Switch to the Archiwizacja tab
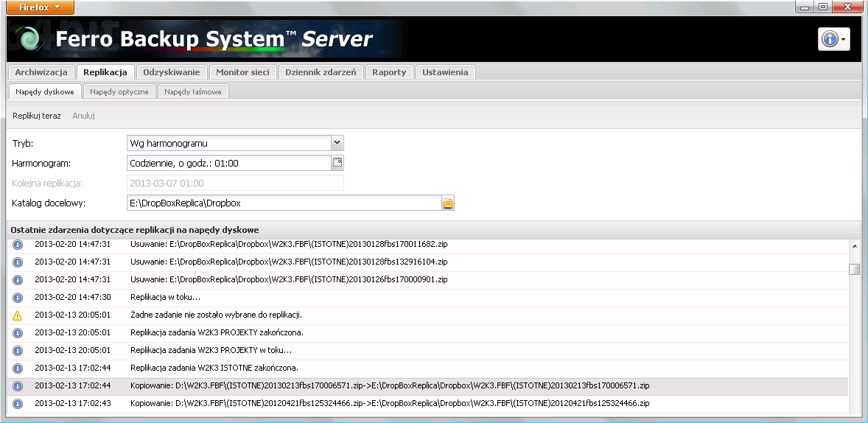Viewport: 868px width, 423px height. click(41, 72)
